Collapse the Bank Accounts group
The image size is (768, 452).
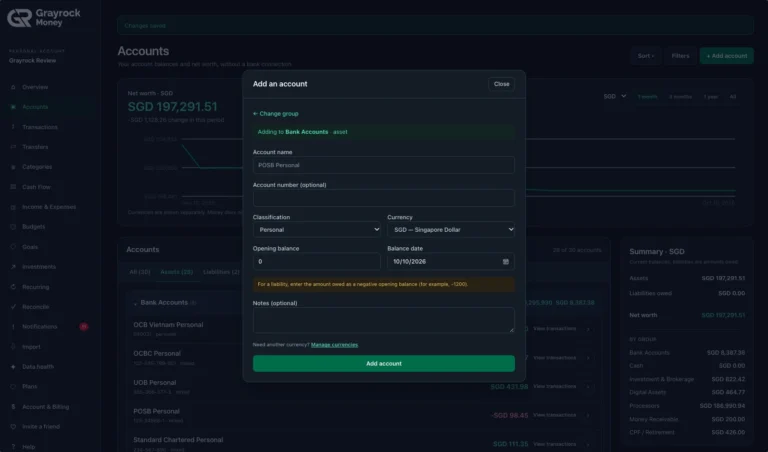tap(135, 303)
